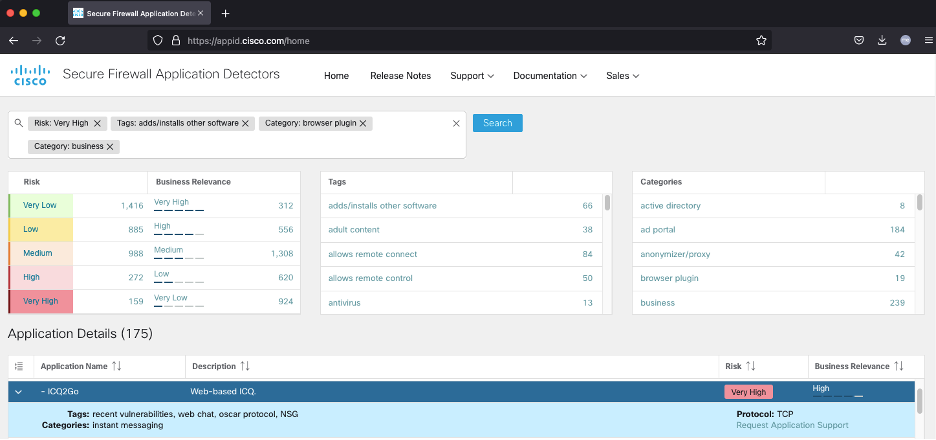Remove the 'Risk: Very High' filter chip

pos(97,124)
